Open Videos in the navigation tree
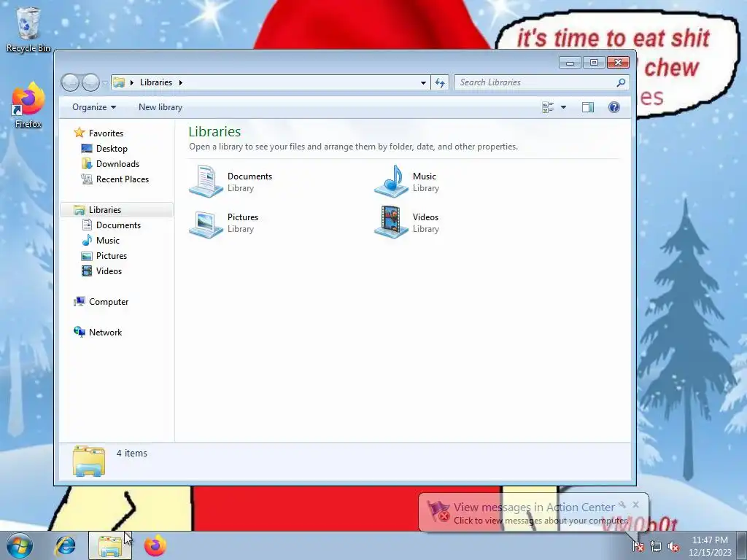 tap(109, 271)
